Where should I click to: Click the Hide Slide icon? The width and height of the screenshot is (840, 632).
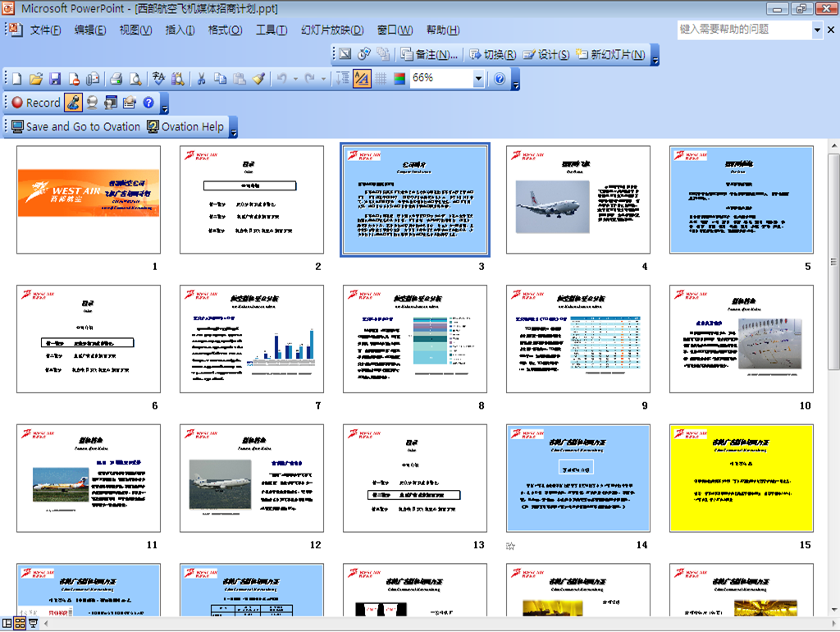click(345, 54)
